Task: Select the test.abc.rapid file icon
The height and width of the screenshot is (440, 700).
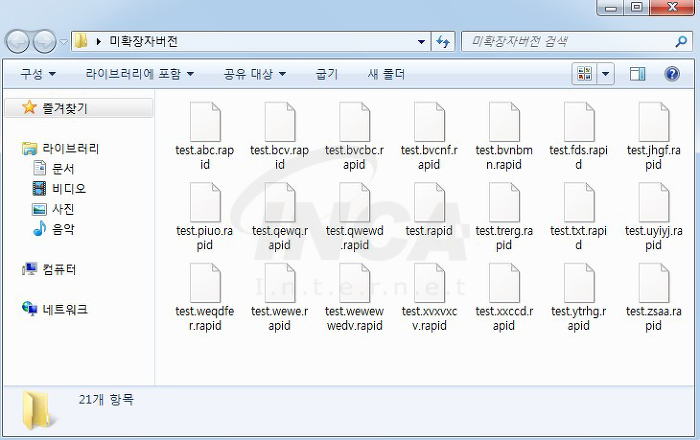Action: tap(205, 122)
